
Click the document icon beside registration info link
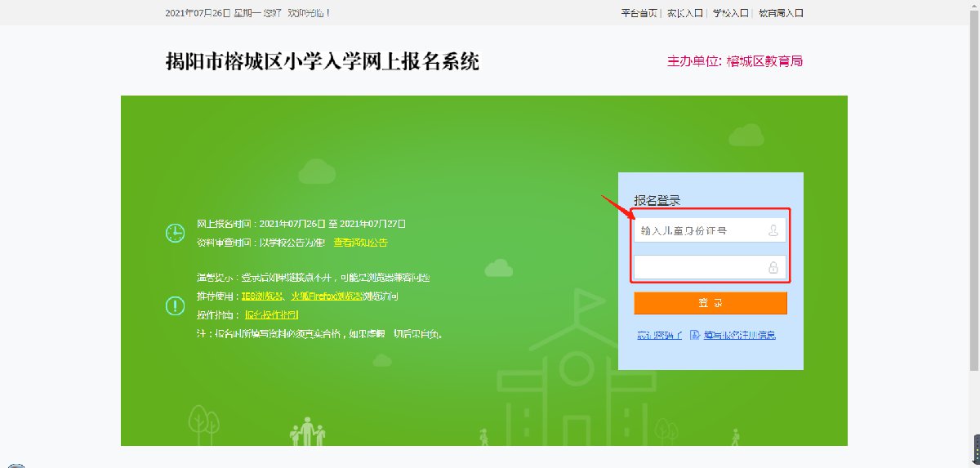[695, 335]
